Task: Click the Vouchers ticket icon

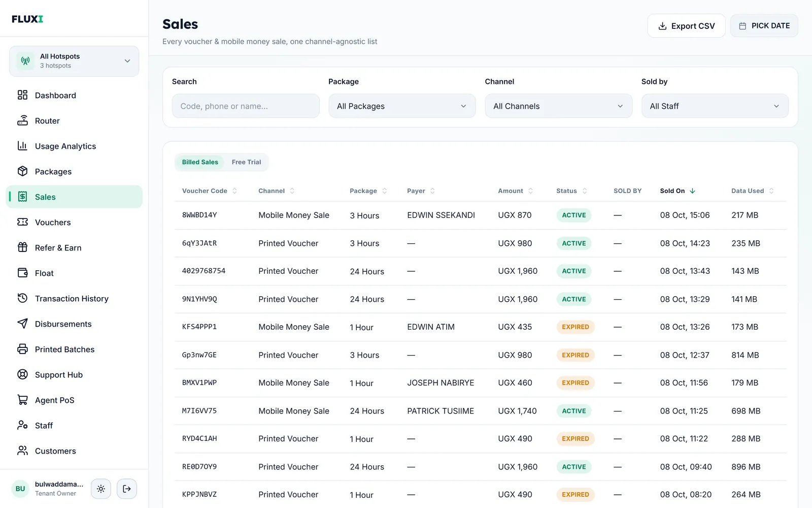Action: click(x=22, y=222)
